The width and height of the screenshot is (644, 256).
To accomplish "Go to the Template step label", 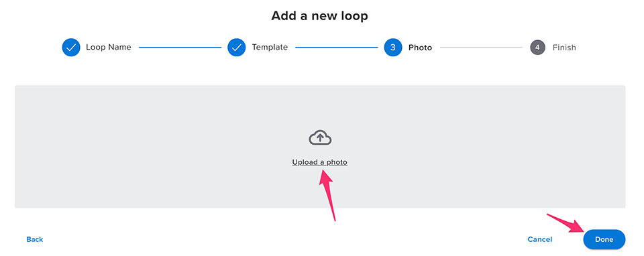I will click(270, 47).
